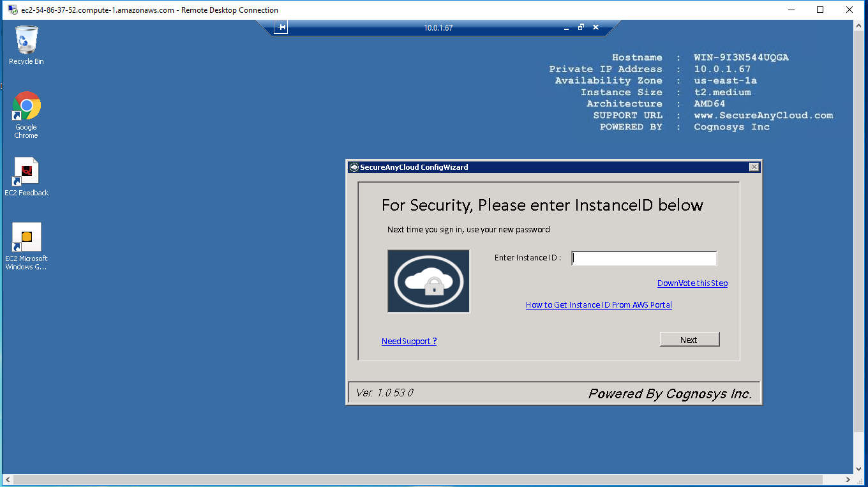Focus the Enter Instance ID text field
Image resolution: width=868 pixels, height=487 pixels.
pyautogui.click(x=643, y=258)
